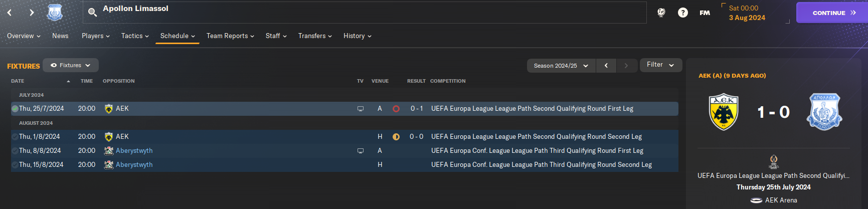Click the TV icon on the Aberystwyth away fixture
Screen dimensions: 868x209
pos(360,151)
